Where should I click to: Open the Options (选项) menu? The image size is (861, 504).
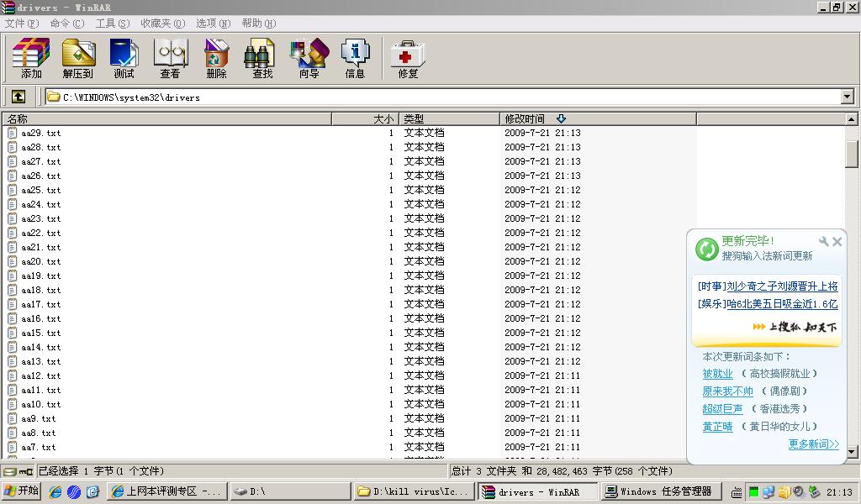[213, 23]
